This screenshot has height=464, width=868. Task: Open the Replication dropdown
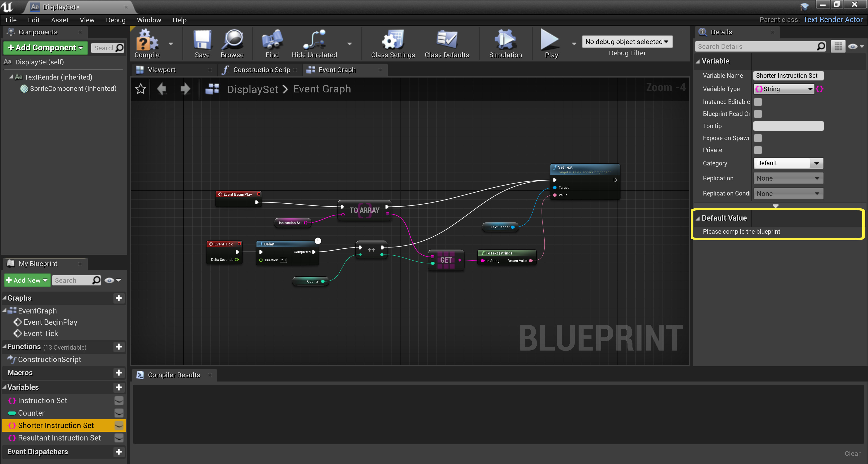(788, 178)
